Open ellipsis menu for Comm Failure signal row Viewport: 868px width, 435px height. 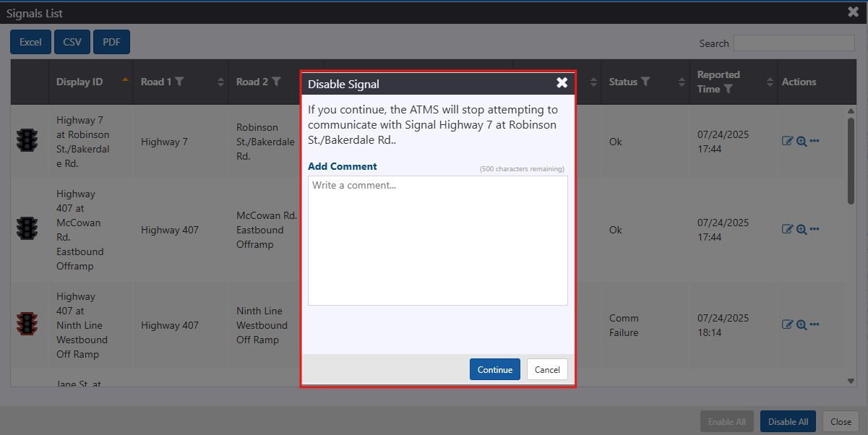pyautogui.click(x=815, y=324)
